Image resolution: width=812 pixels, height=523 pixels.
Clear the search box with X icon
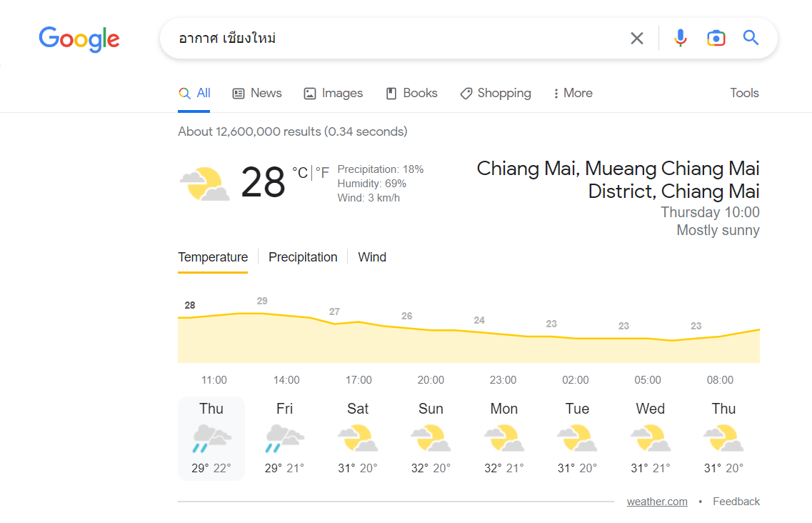tap(636, 39)
